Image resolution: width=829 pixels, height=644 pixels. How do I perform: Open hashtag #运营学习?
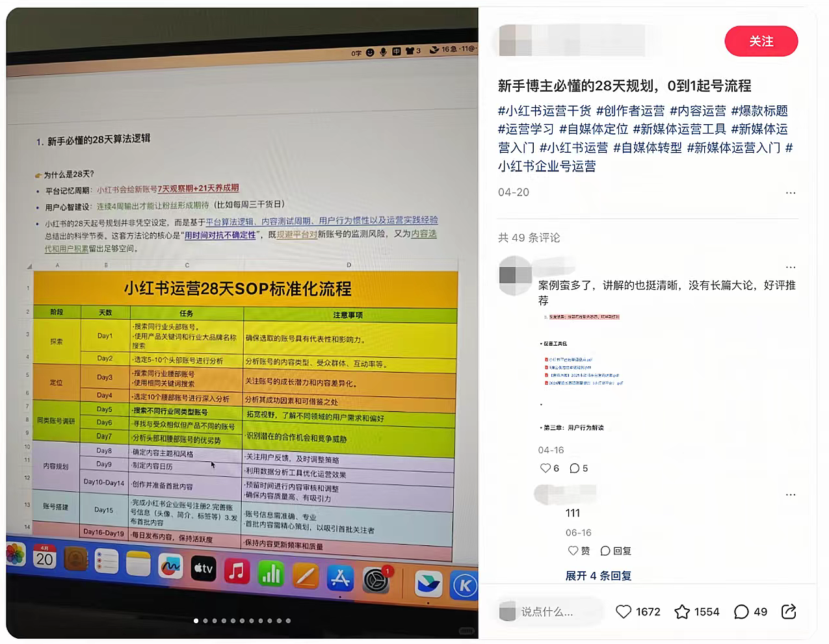tap(526, 129)
